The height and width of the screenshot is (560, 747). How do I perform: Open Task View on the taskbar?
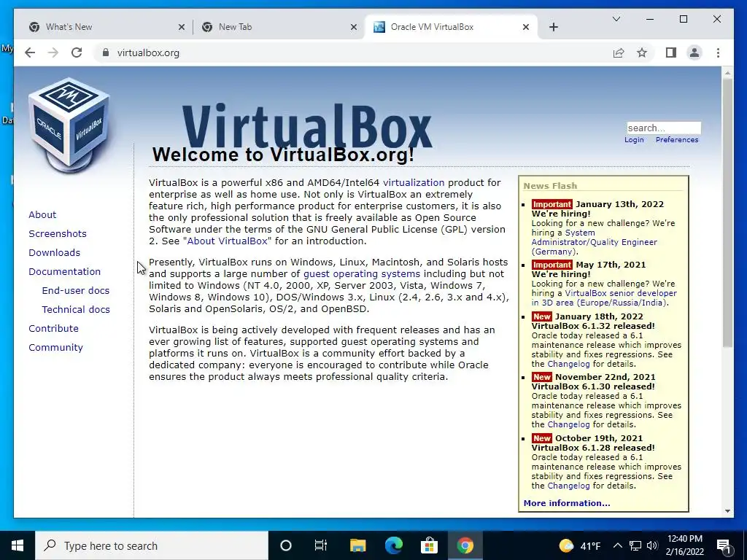click(321, 545)
